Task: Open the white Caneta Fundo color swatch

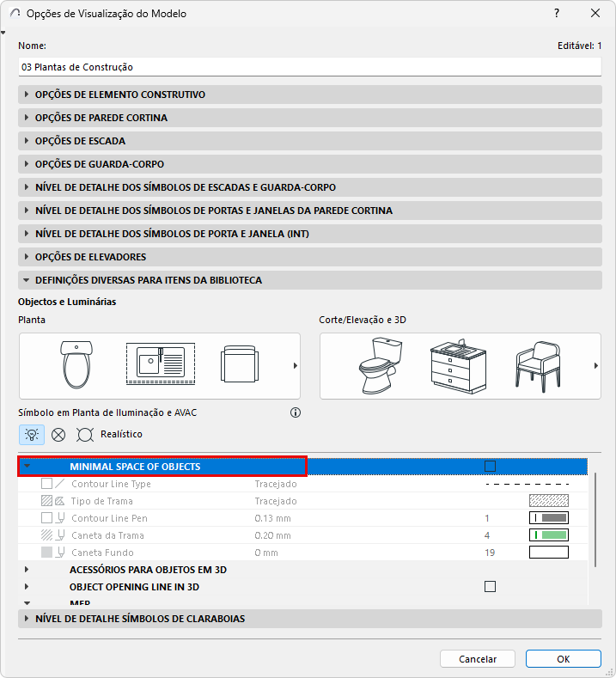Action: (549, 553)
